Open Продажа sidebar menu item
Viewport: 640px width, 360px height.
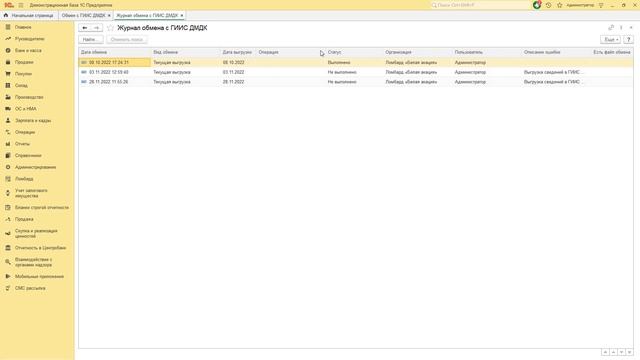click(x=24, y=219)
